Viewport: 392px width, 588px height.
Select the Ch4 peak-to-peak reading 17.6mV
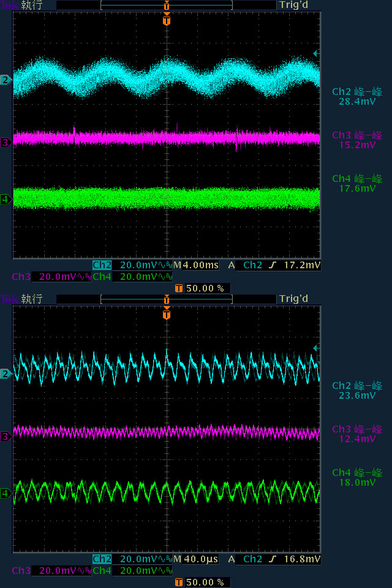(x=357, y=189)
